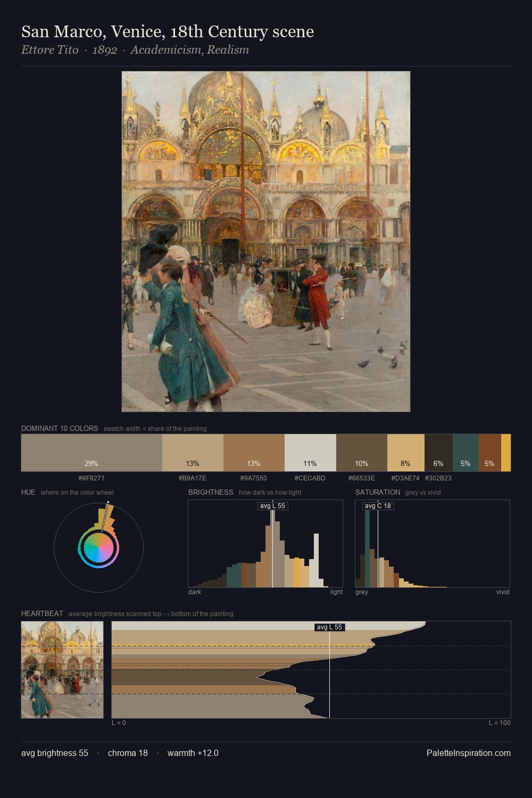
Task: Click the 'vivid' axis label under saturation
Action: (x=503, y=592)
